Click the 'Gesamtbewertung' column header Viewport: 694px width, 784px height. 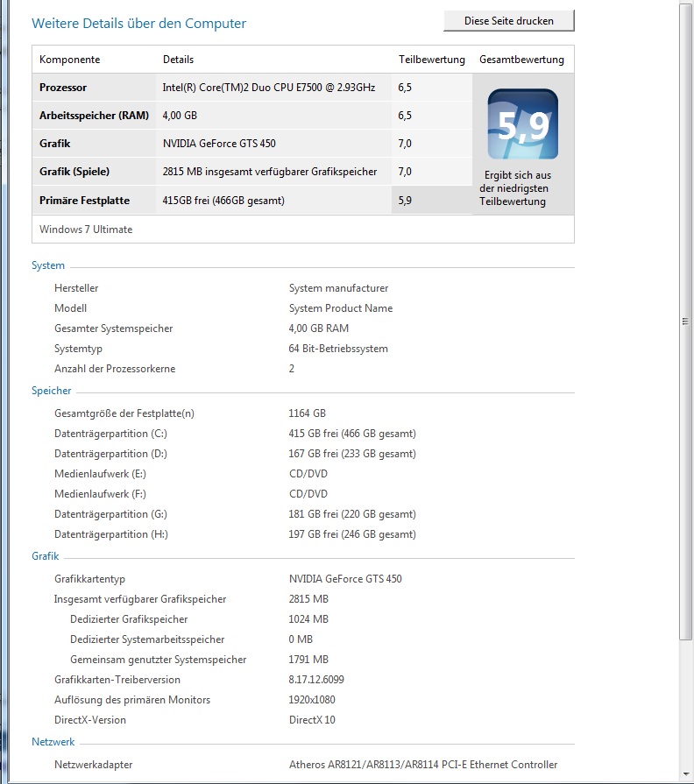521,60
